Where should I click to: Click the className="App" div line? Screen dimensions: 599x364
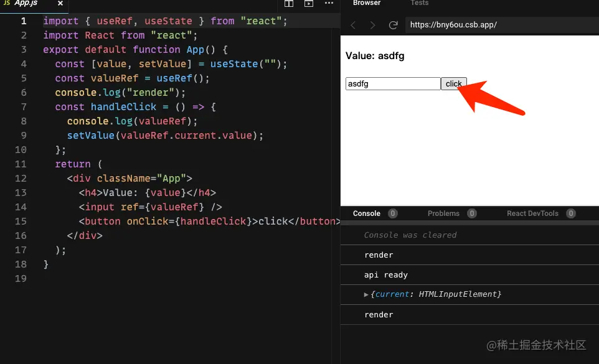pyautogui.click(x=130, y=178)
